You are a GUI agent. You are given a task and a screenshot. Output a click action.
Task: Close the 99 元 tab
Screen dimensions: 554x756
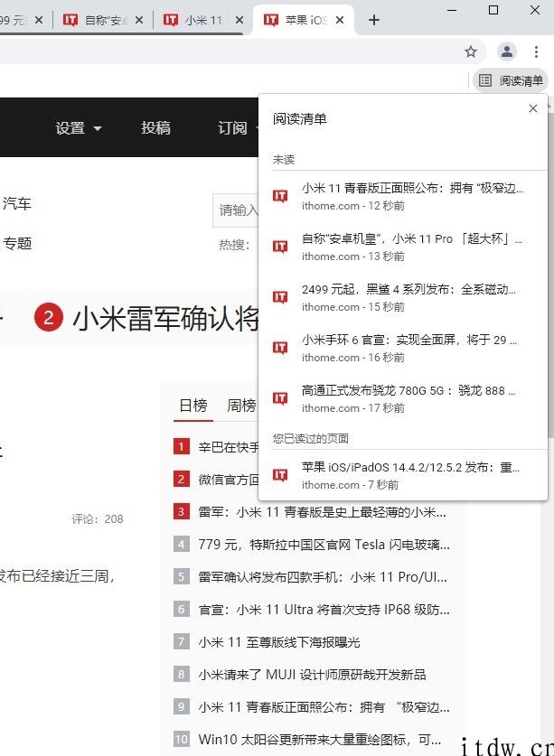(x=39, y=20)
